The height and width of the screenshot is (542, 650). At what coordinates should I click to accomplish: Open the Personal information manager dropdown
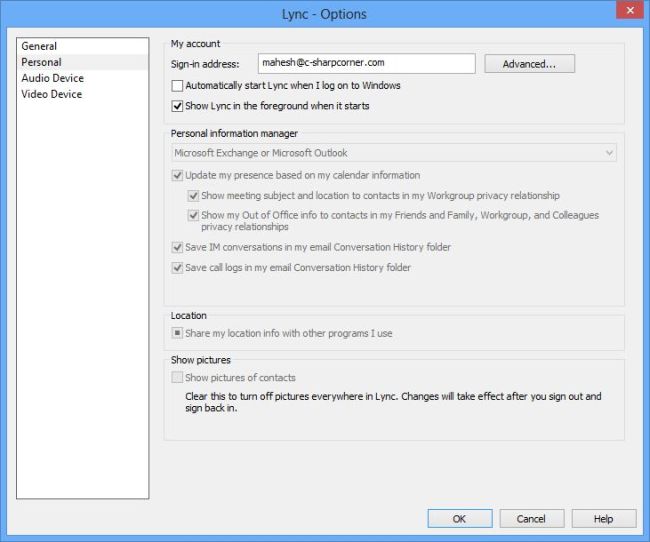(x=394, y=153)
